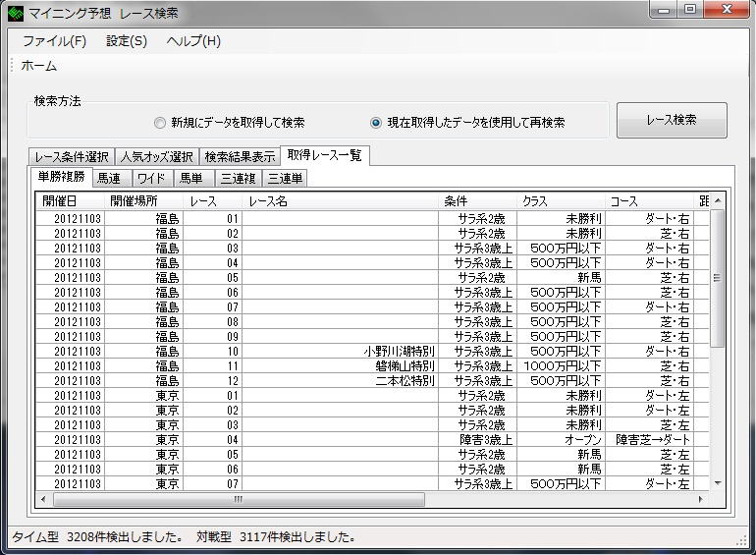Select the 小野川湖特別 race name cell
This screenshot has height=555, width=756.
coord(341,352)
